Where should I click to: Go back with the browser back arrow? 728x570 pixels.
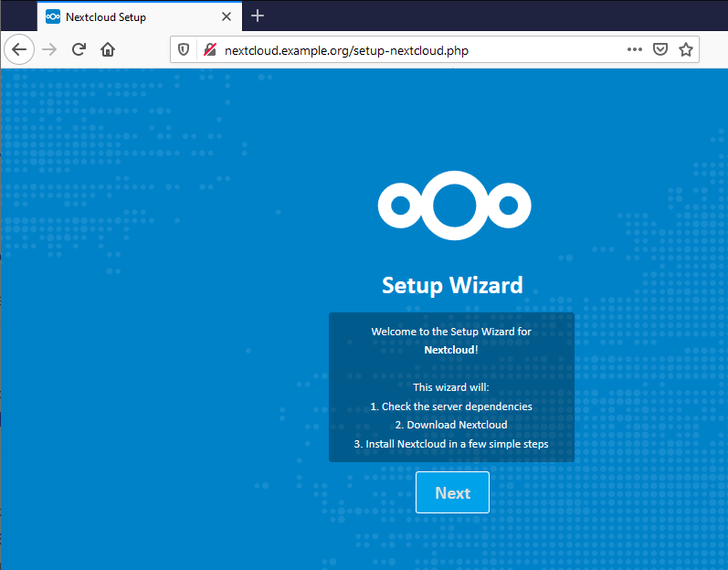coord(19,49)
